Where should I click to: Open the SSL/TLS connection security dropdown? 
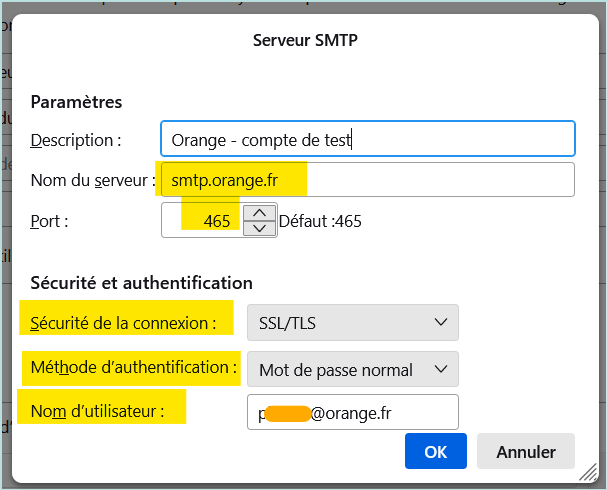click(352, 322)
